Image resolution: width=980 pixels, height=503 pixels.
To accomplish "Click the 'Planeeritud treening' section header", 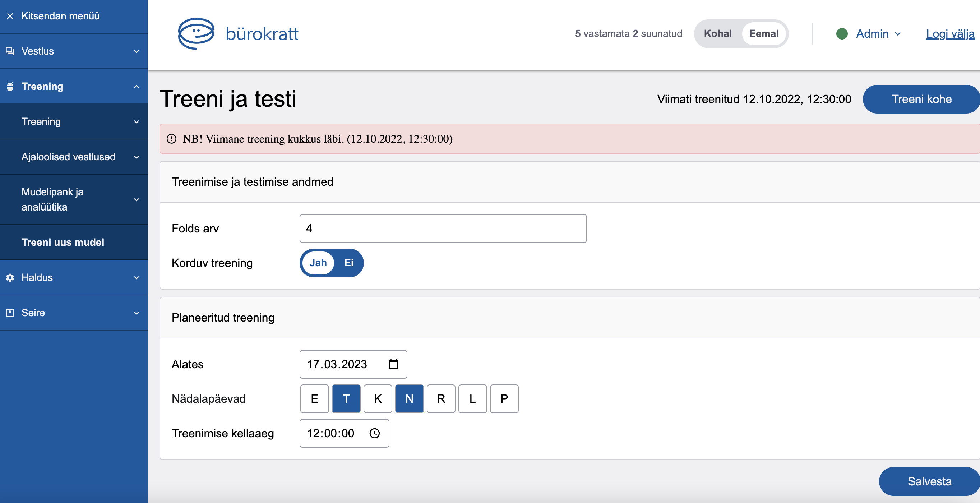I will pyautogui.click(x=223, y=317).
